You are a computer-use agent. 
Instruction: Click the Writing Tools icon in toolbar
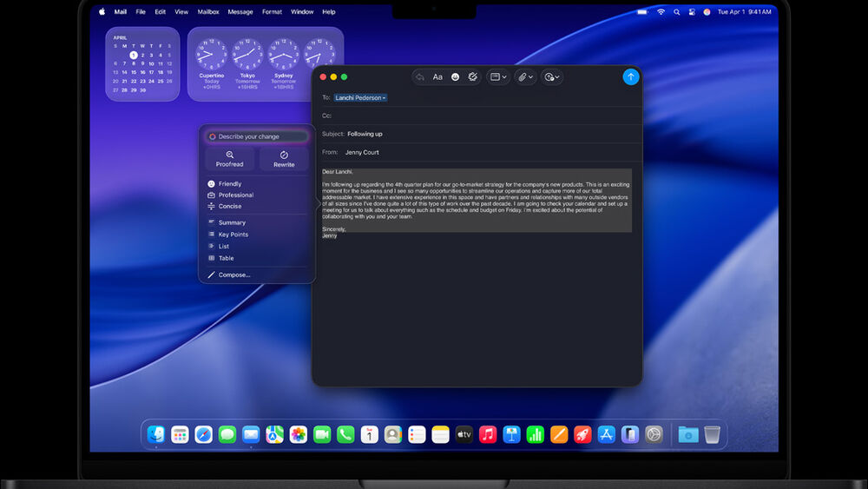(x=473, y=77)
